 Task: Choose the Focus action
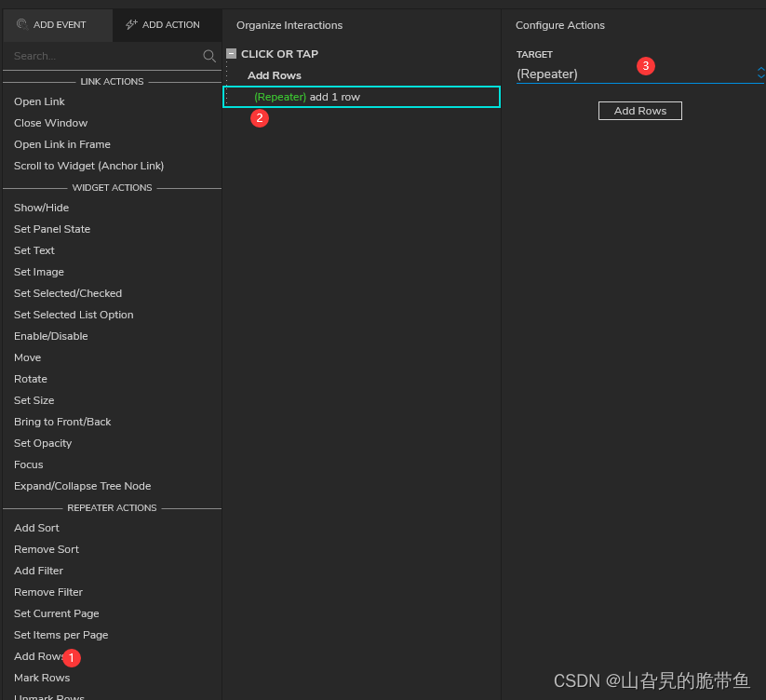coord(29,464)
